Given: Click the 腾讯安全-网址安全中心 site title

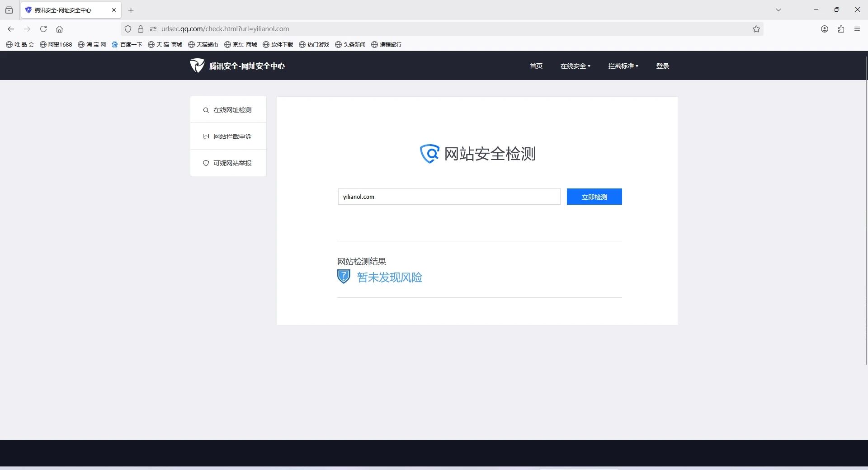Looking at the screenshot, I should point(247,66).
